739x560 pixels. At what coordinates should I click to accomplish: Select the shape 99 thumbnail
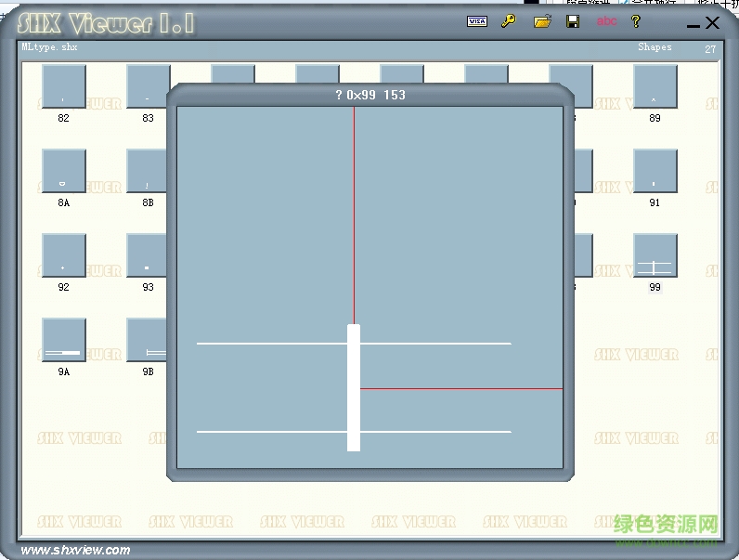tap(655, 255)
